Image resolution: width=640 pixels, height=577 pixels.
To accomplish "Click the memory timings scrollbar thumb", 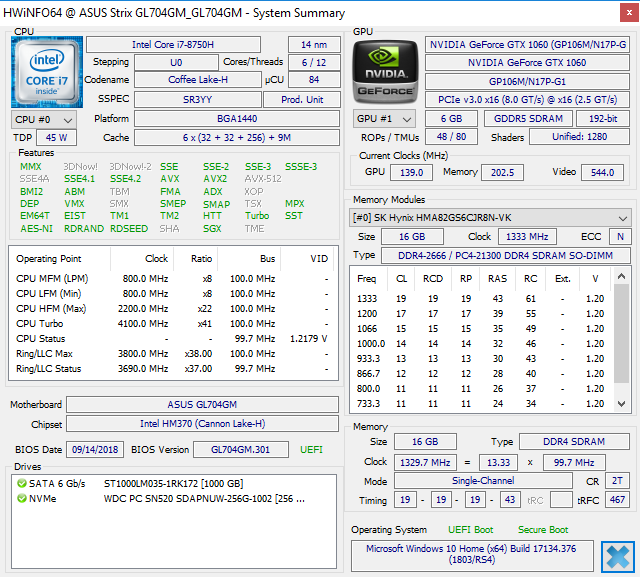I will tap(621, 334).
